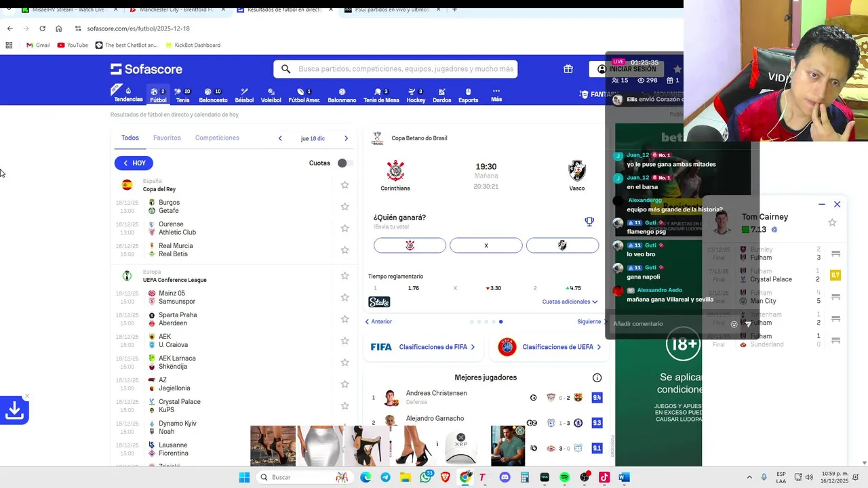Favorite the UEFA Conference League competition
The image size is (868, 488).
tap(344, 276)
